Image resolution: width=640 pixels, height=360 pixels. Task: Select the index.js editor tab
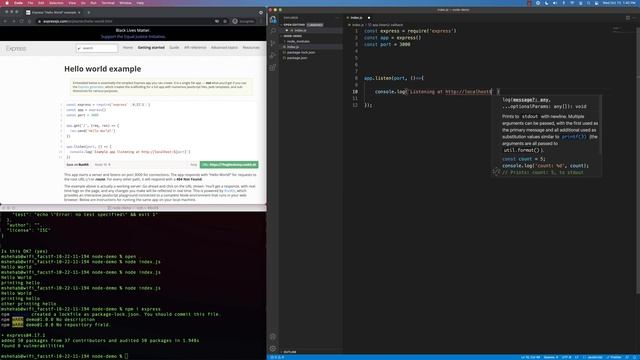[x=357, y=18]
